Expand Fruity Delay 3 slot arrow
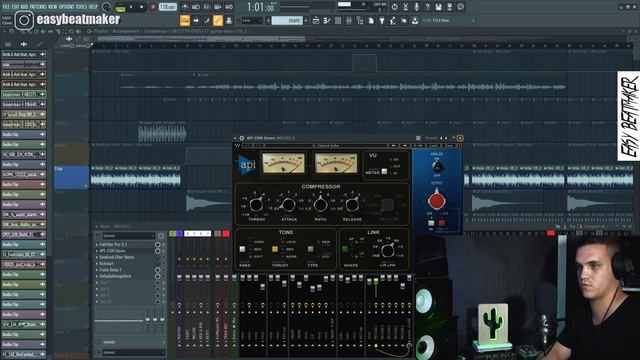 point(97,270)
